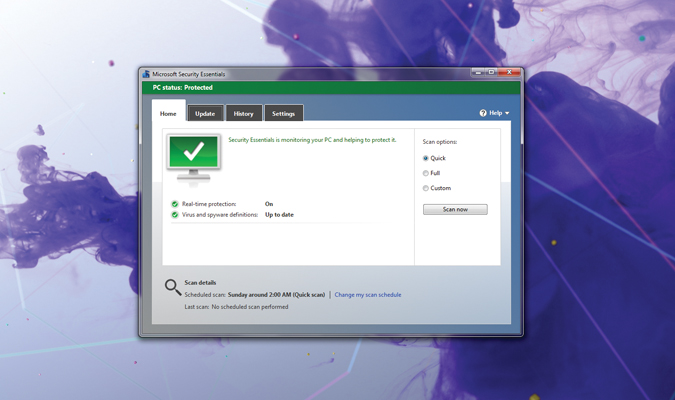The image size is (675, 400).
Task: Click the large monitor checkmark status icon
Action: (194, 156)
